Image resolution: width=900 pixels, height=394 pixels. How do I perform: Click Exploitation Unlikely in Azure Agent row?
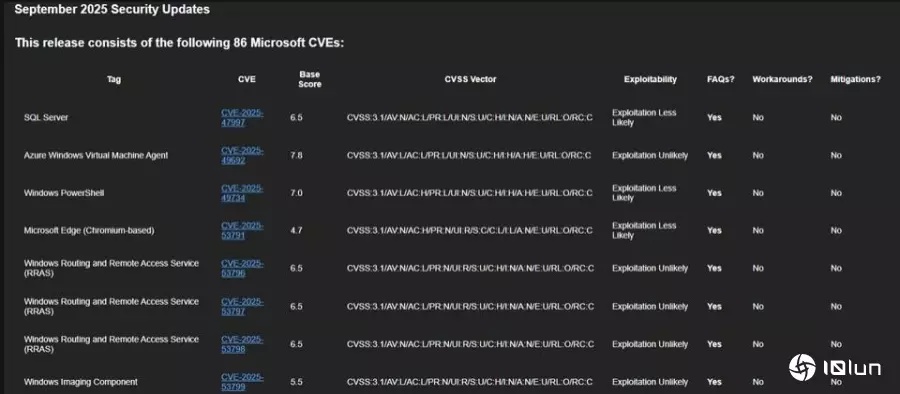[650, 156]
